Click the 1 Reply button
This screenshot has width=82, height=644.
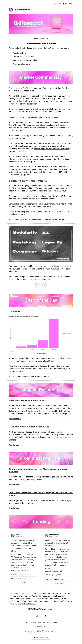point(24,582)
